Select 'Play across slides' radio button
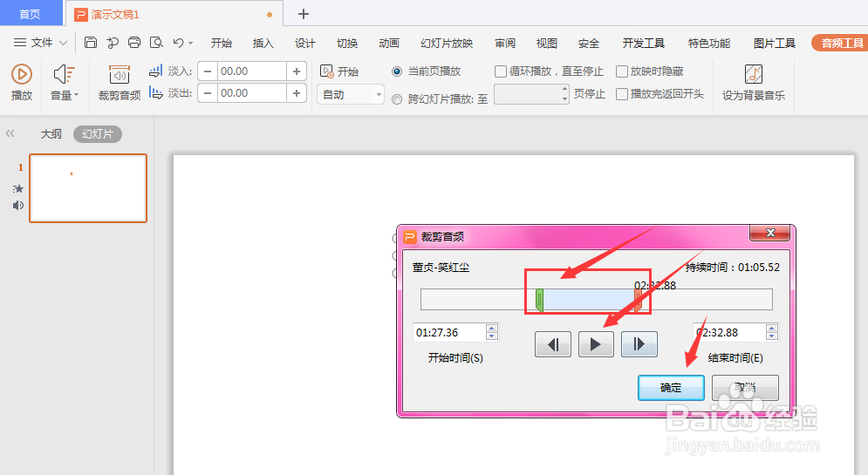Image resolution: width=868 pixels, height=475 pixels. (x=397, y=99)
